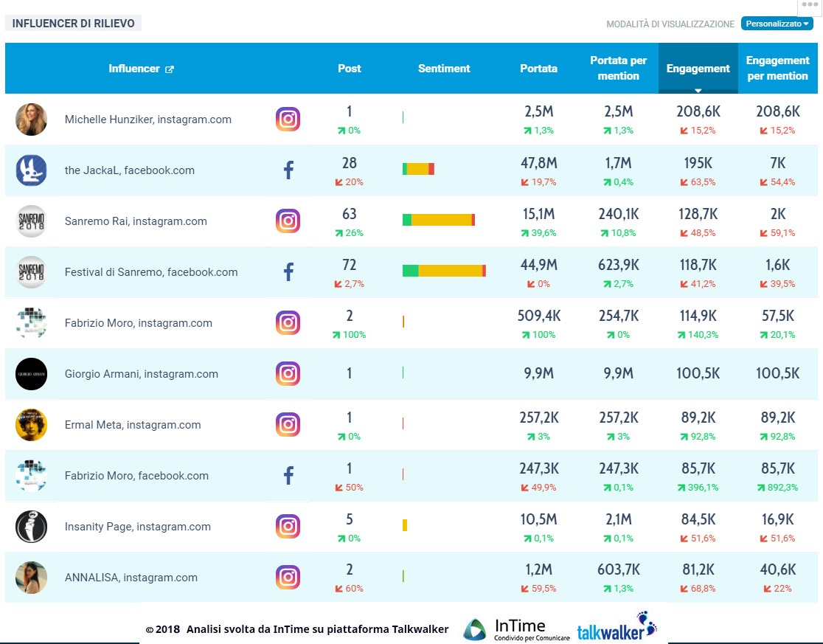Image resolution: width=823 pixels, height=644 pixels.
Task: Click Facebook icon in Festival di Sanremo row
Action: (x=288, y=272)
